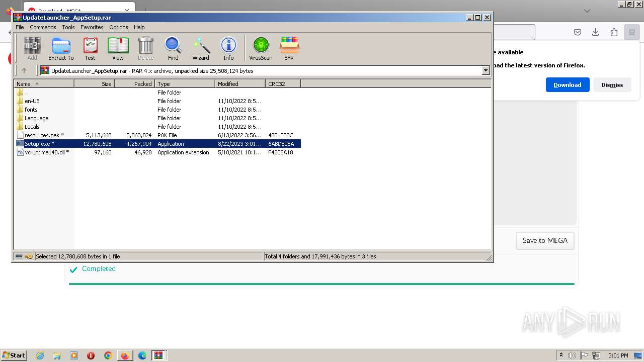Run VirusScan on the archive
The width and height of the screenshot is (644, 362).
261,49
